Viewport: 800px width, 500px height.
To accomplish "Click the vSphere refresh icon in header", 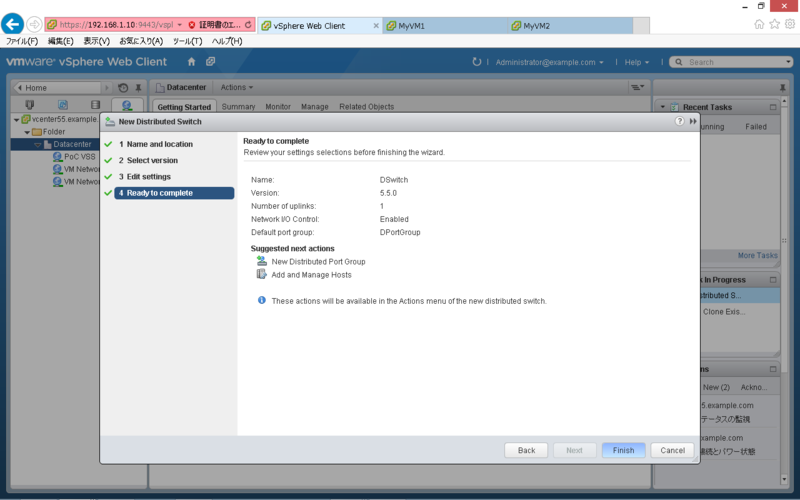I will [476, 62].
